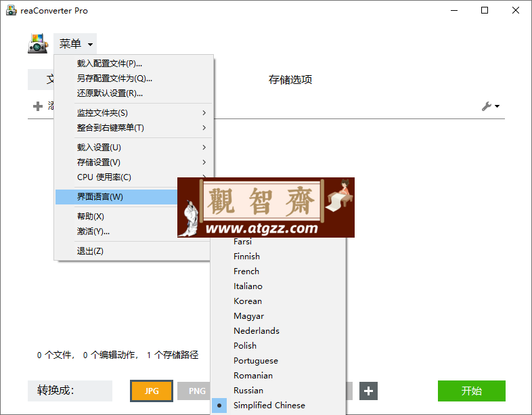
Task: Close the reaConverter Pro window
Action: [516, 11]
